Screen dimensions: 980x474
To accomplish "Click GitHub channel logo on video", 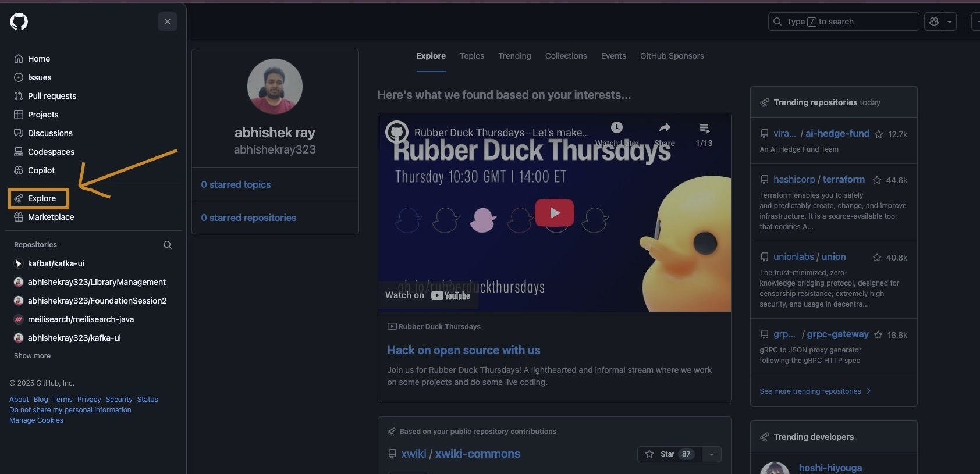I will (397, 132).
